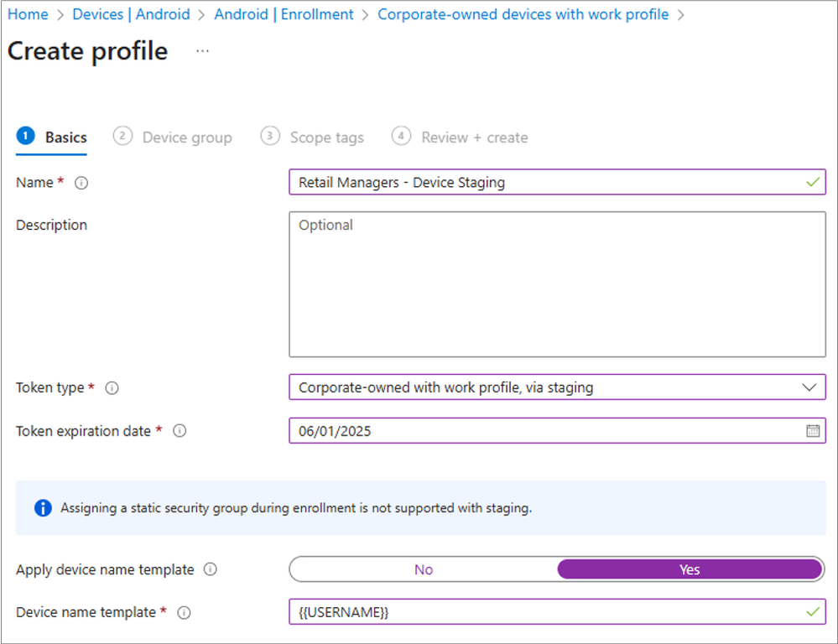
Task: Click the Apply device name template info icon
Action: tap(211, 569)
